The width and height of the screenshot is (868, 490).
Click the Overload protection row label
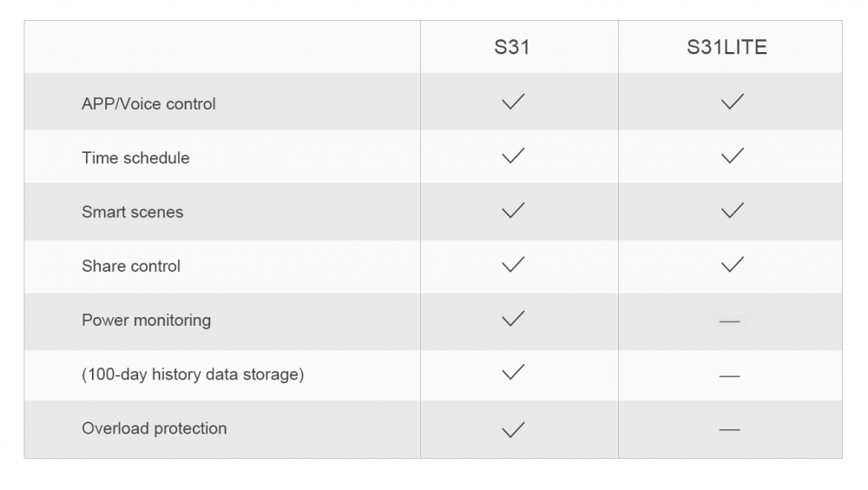[x=154, y=428]
